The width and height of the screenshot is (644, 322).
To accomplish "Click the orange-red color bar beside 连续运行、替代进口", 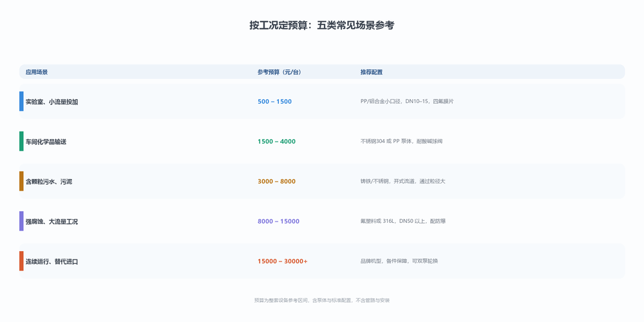I will click(x=21, y=261).
